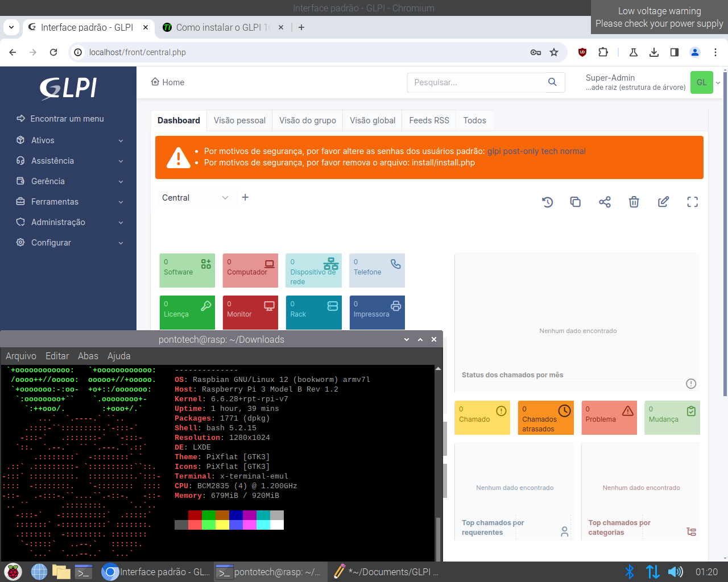Switch to the Visão pessoal tab
The image size is (728, 582).
(239, 120)
